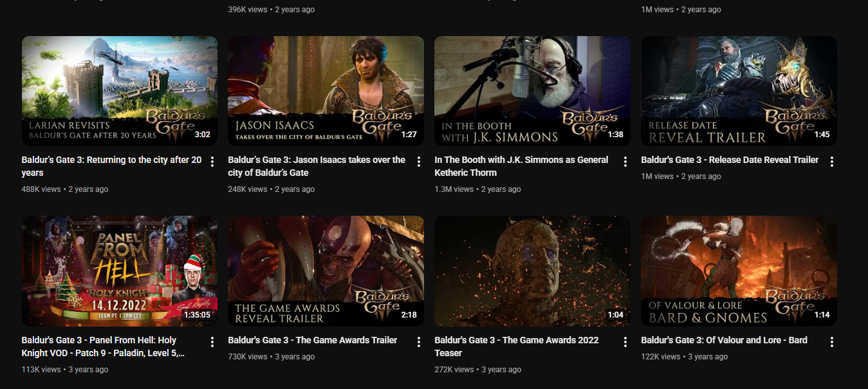
Task: Click the 1:35:05 duration badge
Action: tap(197, 315)
